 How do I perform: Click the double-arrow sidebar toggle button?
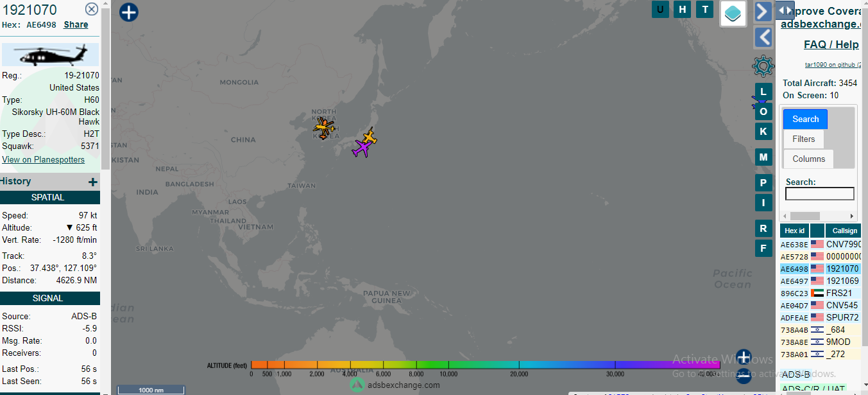point(785,10)
